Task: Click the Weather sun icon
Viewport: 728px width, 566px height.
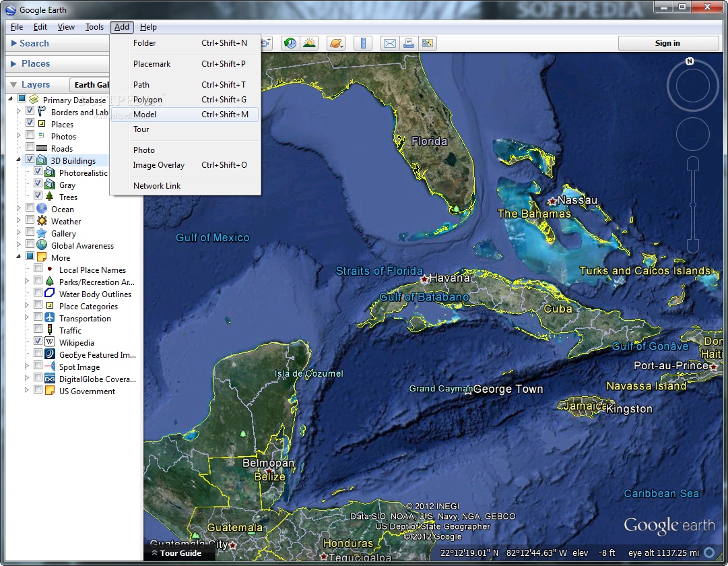Action: coord(42,221)
